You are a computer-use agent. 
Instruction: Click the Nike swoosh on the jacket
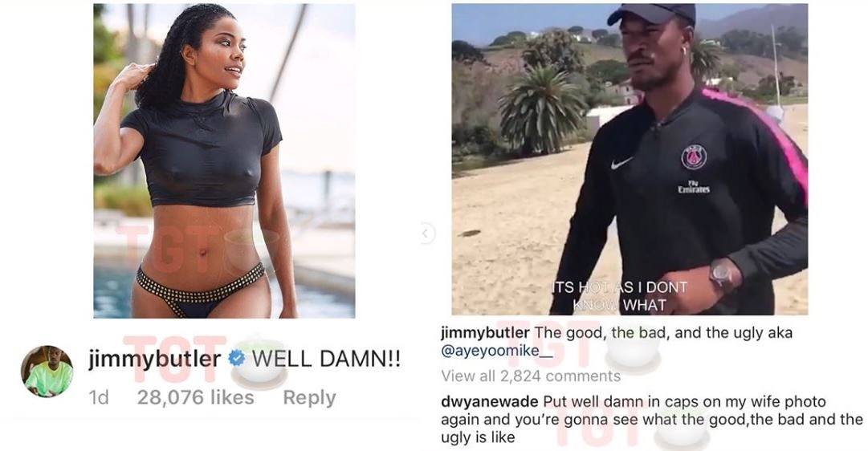pyautogui.click(x=621, y=163)
